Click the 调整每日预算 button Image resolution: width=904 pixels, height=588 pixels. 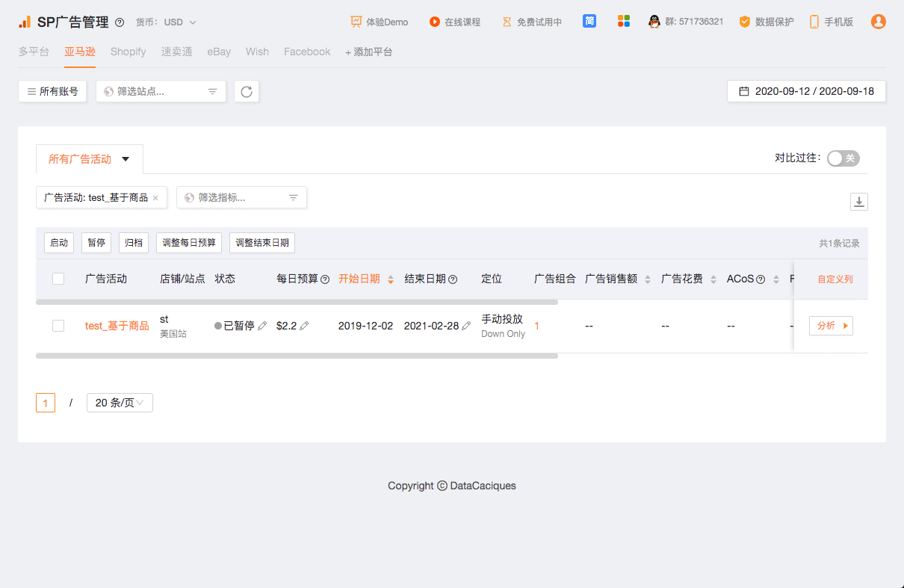click(189, 243)
